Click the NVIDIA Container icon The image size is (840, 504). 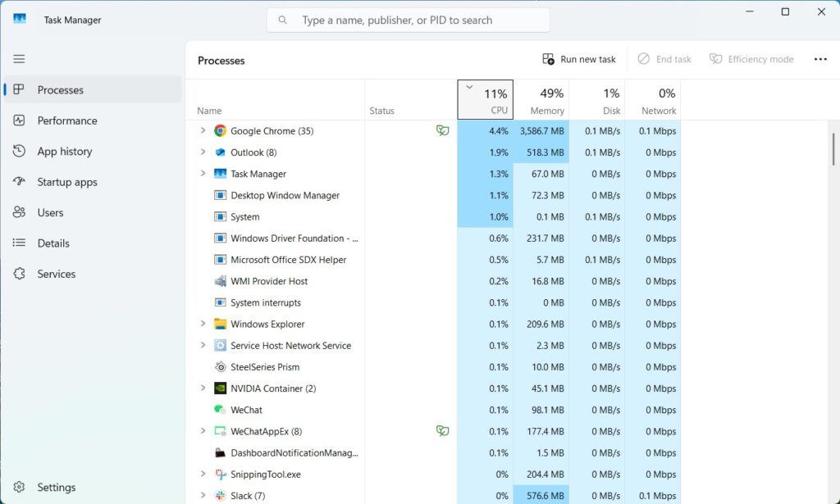coord(220,388)
